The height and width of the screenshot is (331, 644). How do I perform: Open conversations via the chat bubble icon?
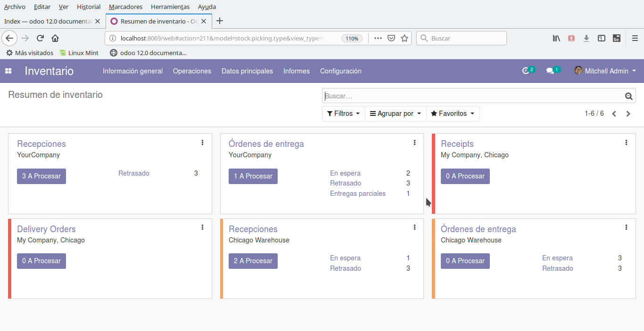tap(550, 71)
